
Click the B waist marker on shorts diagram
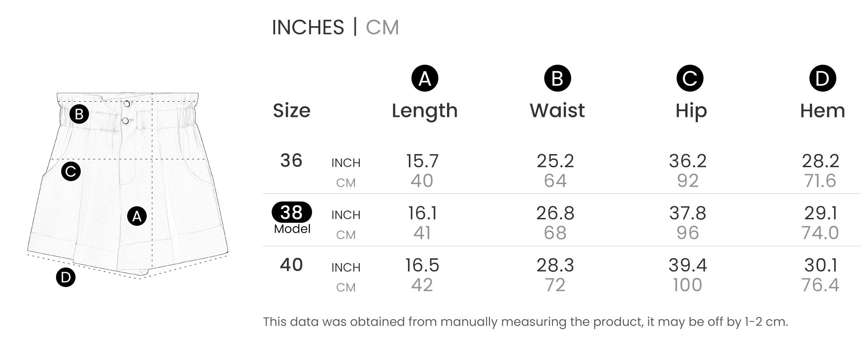pos(79,114)
